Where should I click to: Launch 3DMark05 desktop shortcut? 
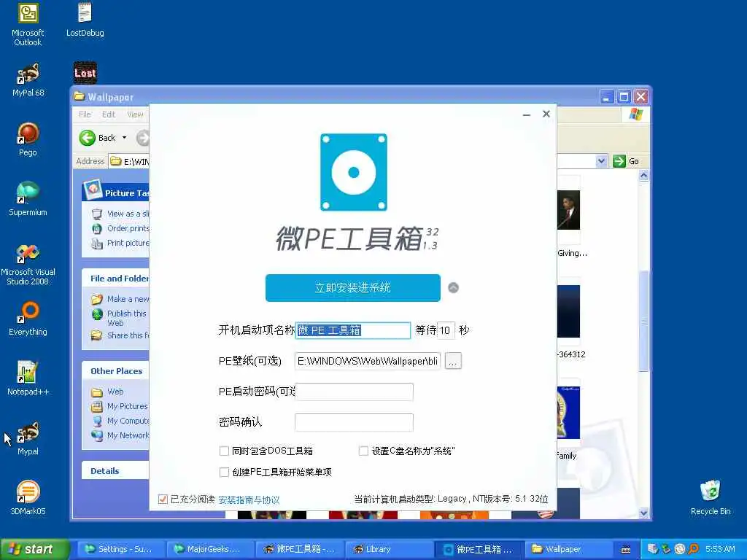click(x=28, y=497)
